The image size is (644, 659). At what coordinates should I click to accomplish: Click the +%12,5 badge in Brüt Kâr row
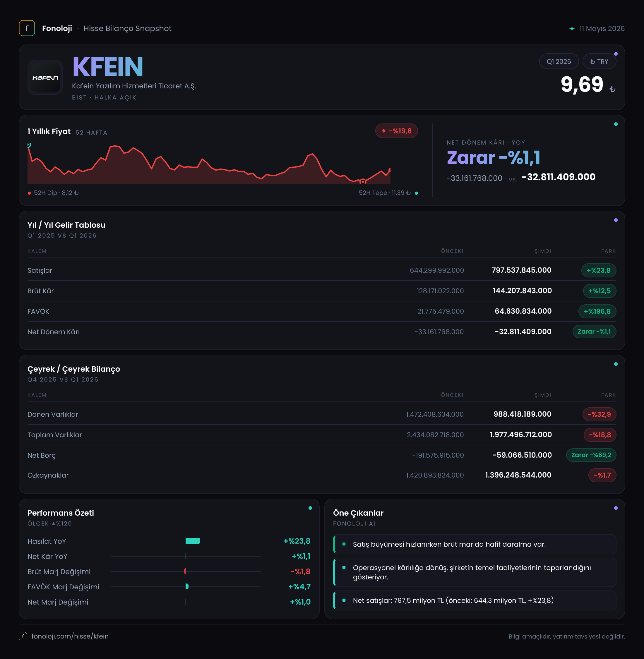tap(599, 291)
